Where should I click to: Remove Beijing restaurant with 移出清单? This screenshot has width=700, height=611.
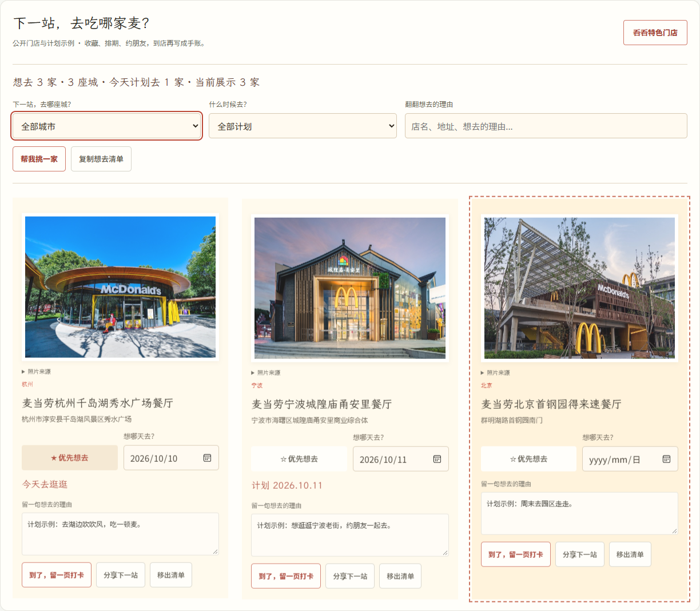pyautogui.click(x=630, y=554)
